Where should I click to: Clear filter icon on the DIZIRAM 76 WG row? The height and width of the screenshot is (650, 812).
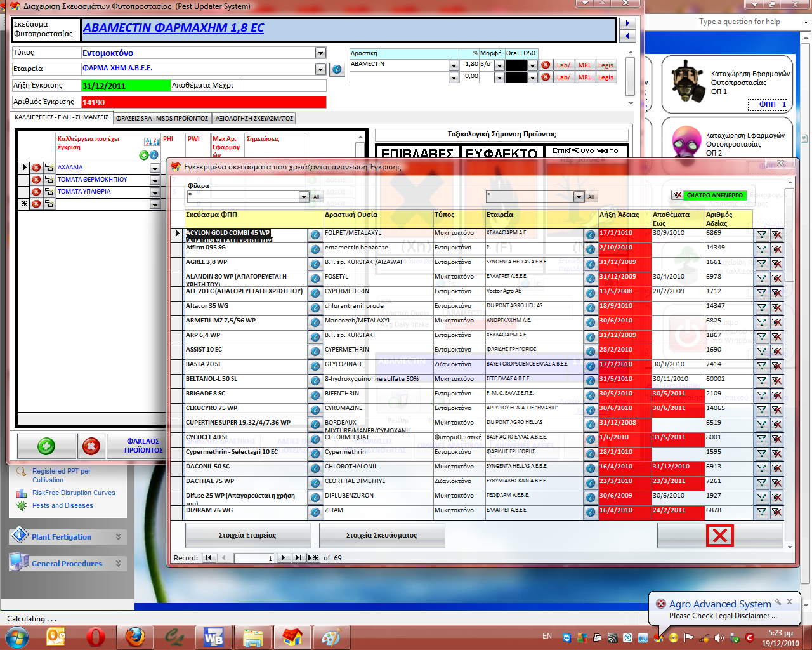point(776,512)
